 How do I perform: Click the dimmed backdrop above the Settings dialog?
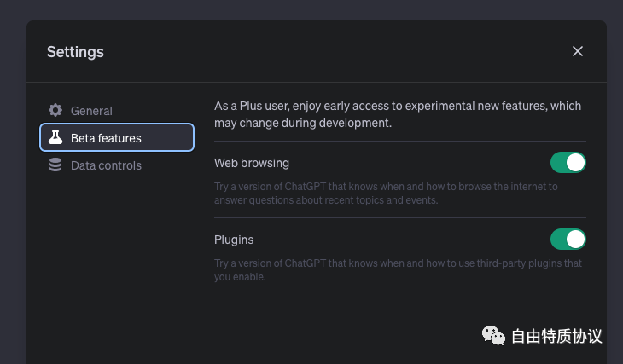(311, 9)
